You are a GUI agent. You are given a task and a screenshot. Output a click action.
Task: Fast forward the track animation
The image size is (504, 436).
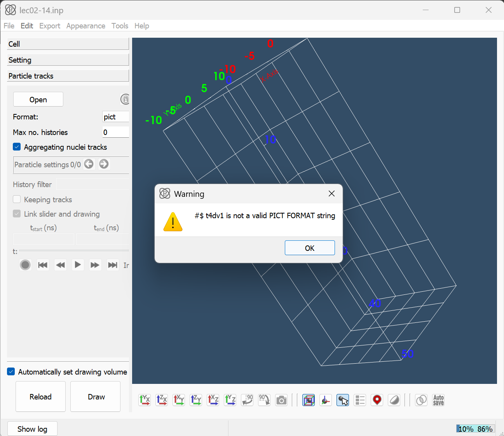coord(95,265)
